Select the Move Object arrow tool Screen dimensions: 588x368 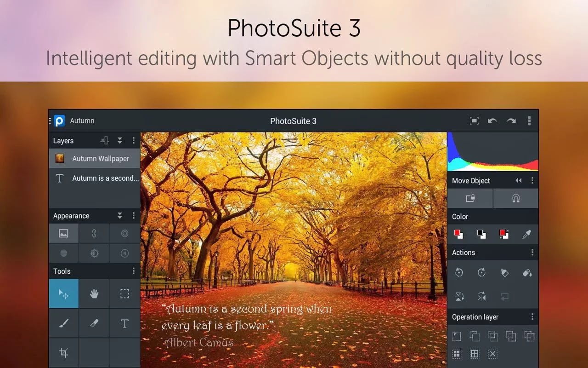[x=63, y=293]
